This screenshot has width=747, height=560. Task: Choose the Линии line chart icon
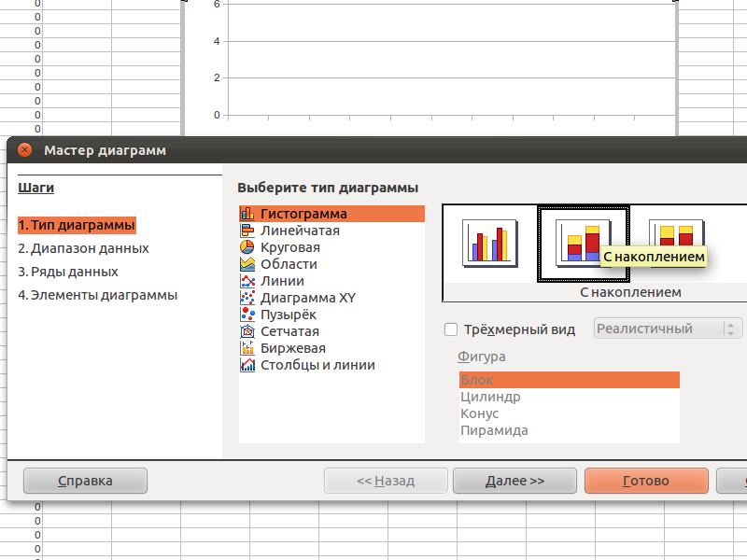[248, 281]
